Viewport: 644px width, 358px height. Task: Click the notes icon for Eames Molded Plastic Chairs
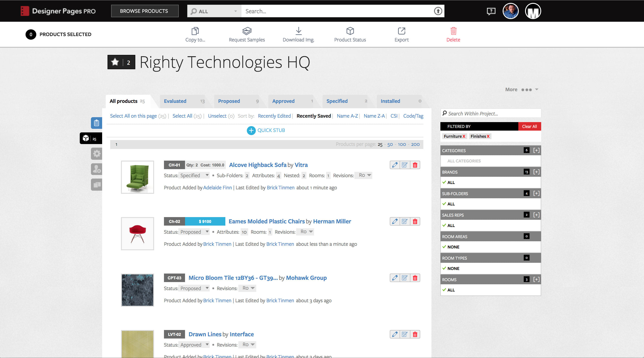tap(405, 221)
